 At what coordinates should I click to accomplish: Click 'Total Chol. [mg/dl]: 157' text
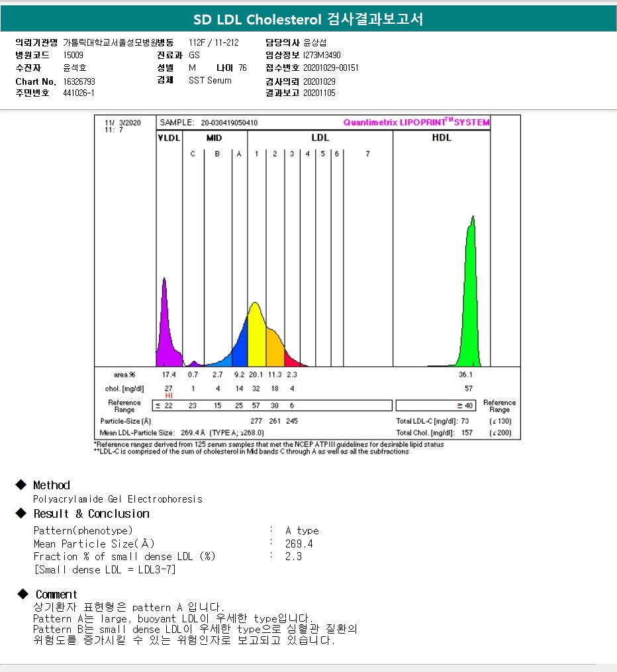tap(434, 433)
